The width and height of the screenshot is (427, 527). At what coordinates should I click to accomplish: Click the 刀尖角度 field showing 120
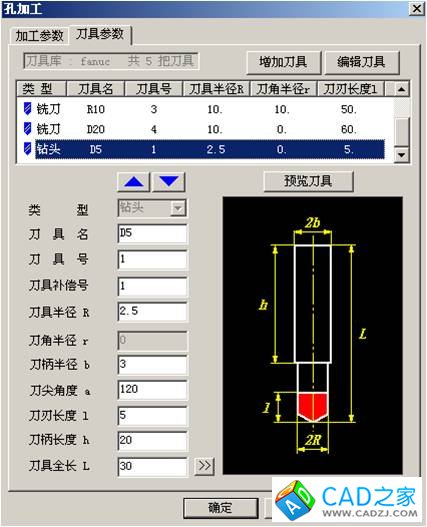152,390
